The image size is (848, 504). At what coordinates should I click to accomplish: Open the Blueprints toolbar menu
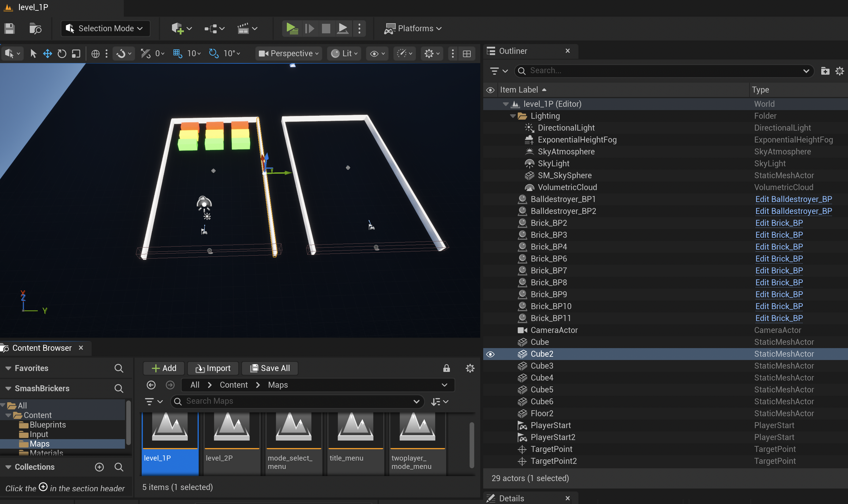pyautogui.click(x=214, y=28)
